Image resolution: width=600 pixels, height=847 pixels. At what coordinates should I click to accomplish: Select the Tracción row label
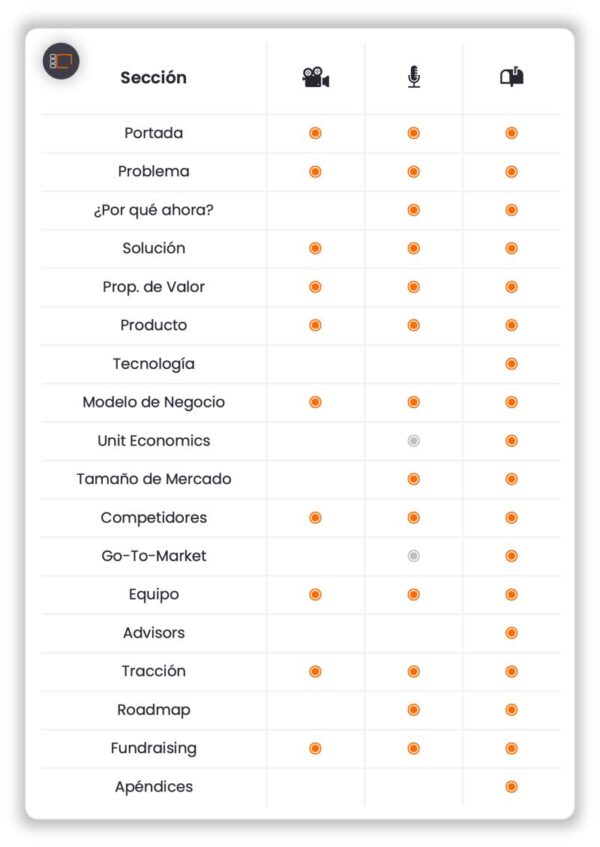(153, 671)
